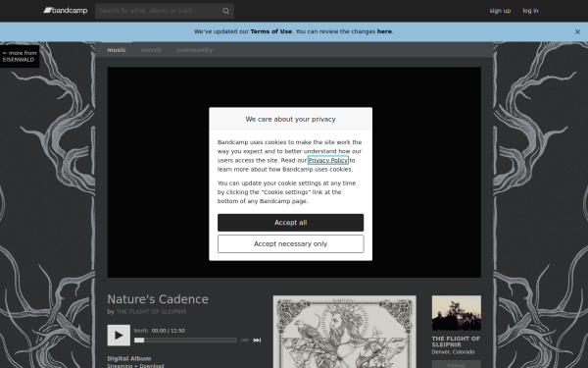This screenshot has height=368, width=588.
Task: Click the track progress slider
Action: coord(185,341)
